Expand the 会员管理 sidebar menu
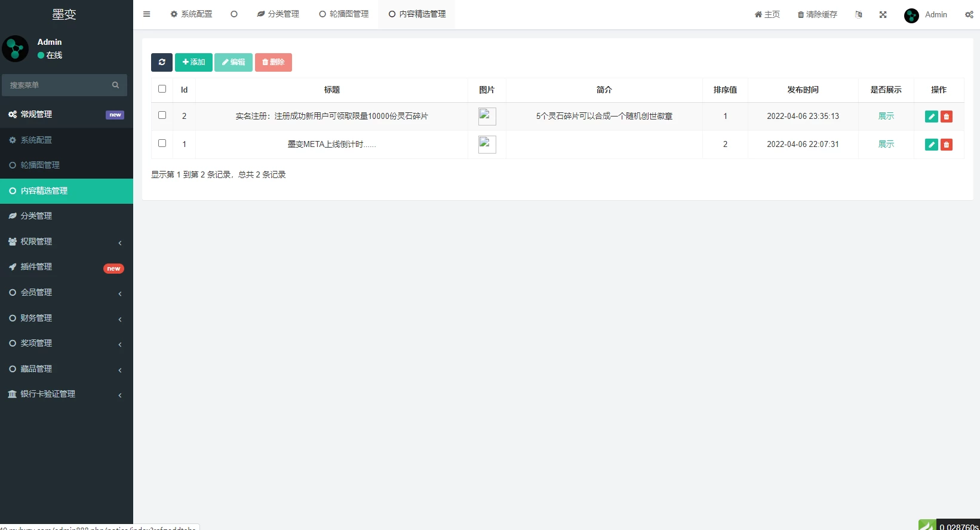Viewport: 980px width, 530px height. coord(66,292)
